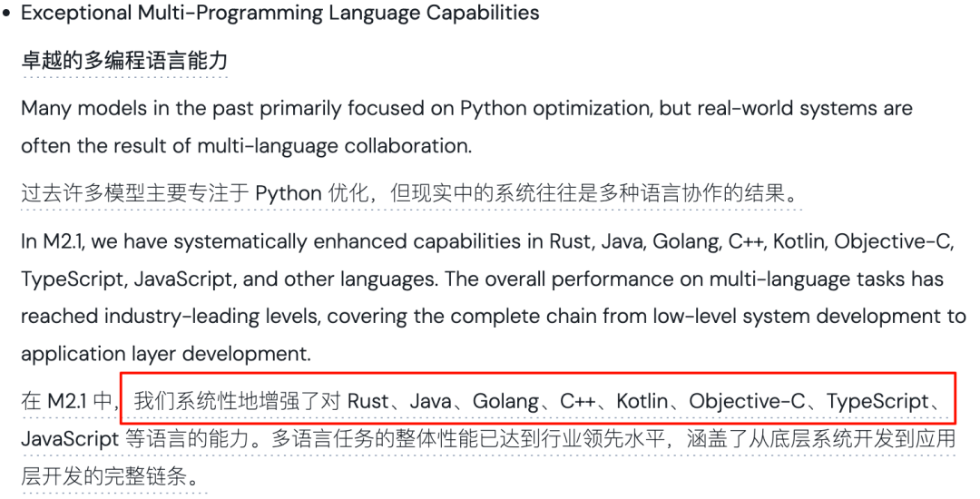Click "TypeScript" in the English paragraph

tap(73, 279)
